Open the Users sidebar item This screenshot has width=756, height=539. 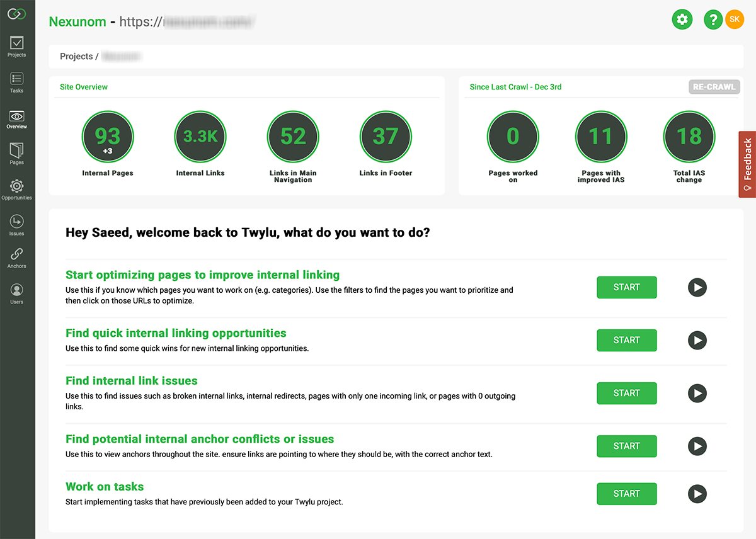16,293
